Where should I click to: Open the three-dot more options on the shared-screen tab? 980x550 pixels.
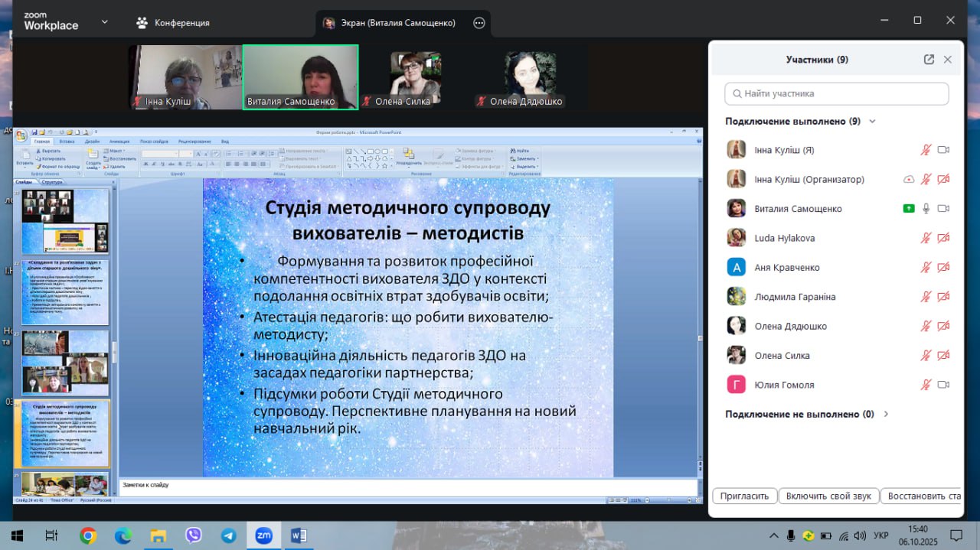[479, 23]
